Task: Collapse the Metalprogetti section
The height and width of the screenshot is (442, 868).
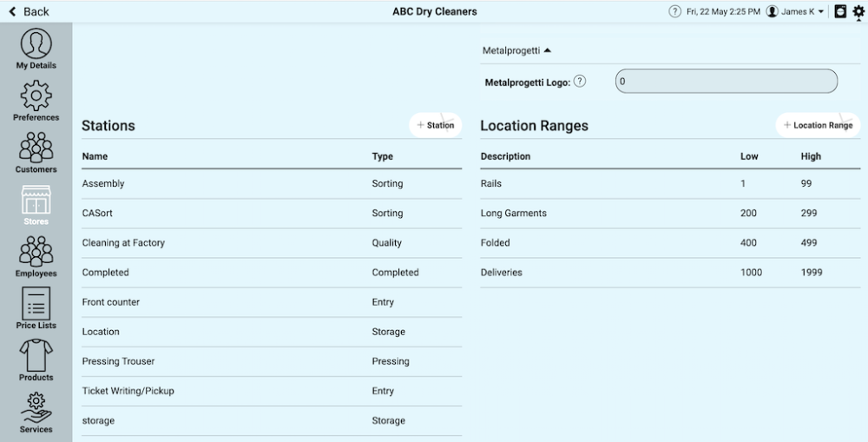Action: [516, 50]
